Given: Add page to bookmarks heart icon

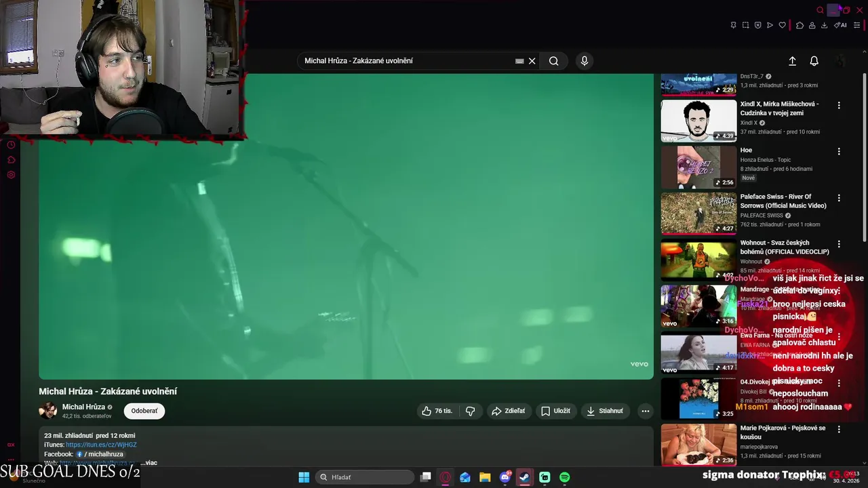Looking at the screenshot, I should click(x=782, y=25).
